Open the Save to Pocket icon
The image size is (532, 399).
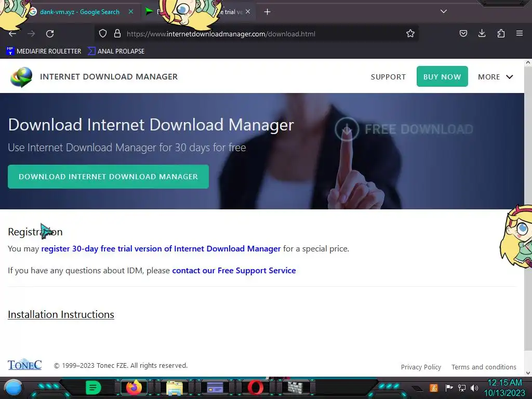(x=463, y=33)
